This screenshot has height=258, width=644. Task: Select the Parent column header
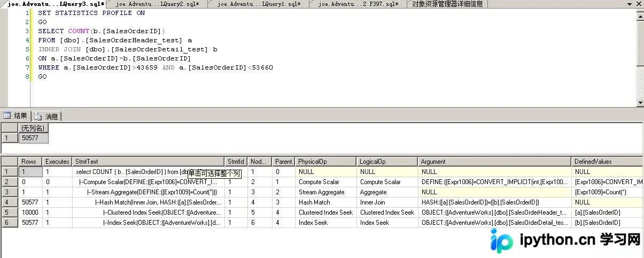283,161
